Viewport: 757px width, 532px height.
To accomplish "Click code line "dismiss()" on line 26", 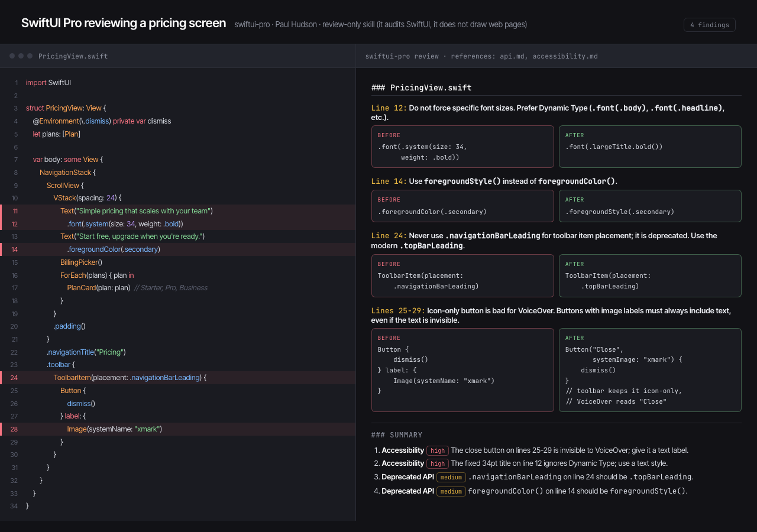I will pos(81,404).
